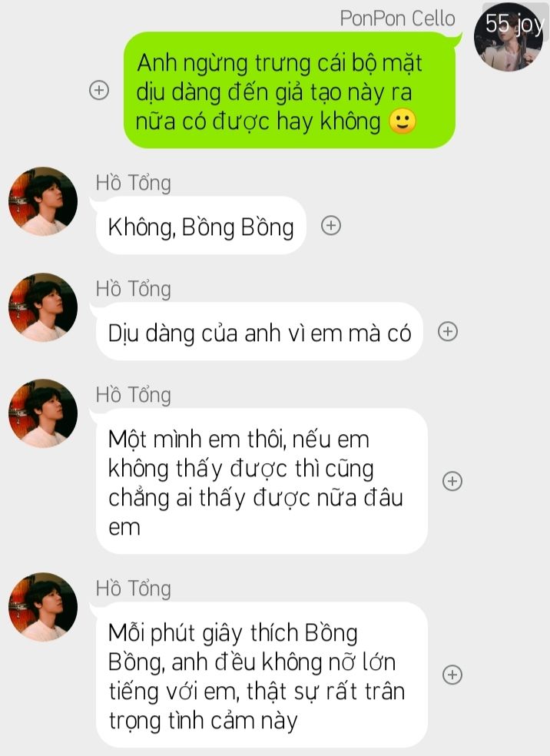Tap Hồ Tổng name above the last message
Image resolution: width=550 pixels, height=756 pixels.
(x=134, y=589)
